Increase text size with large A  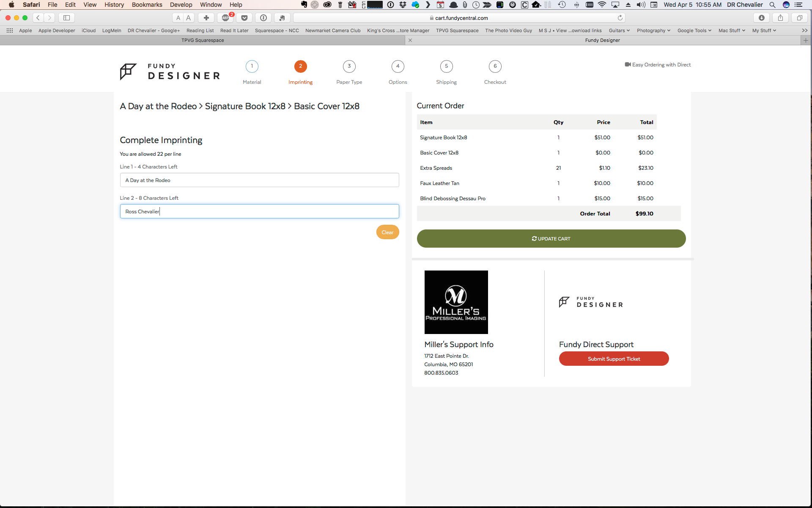(x=189, y=18)
